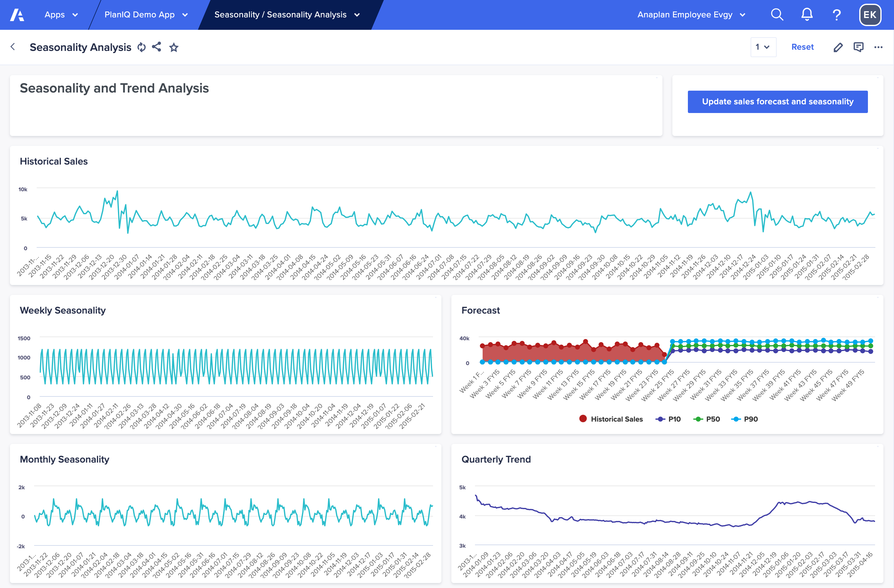Click the Anaplan logo home icon
The width and height of the screenshot is (894, 588).
tap(17, 15)
